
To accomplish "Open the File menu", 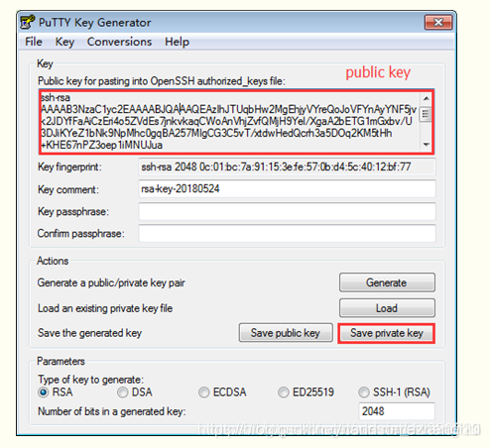I will pyautogui.click(x=34, y=42).
